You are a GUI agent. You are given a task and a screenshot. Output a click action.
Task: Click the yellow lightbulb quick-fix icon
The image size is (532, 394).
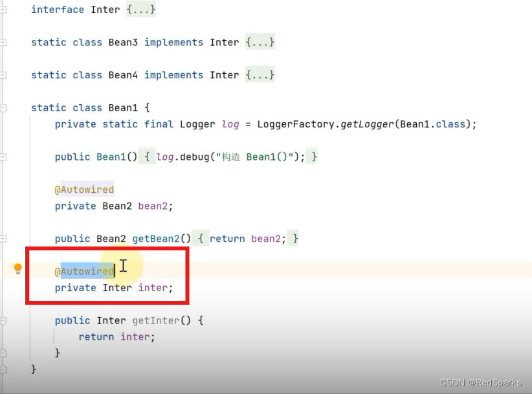[17, 269]
